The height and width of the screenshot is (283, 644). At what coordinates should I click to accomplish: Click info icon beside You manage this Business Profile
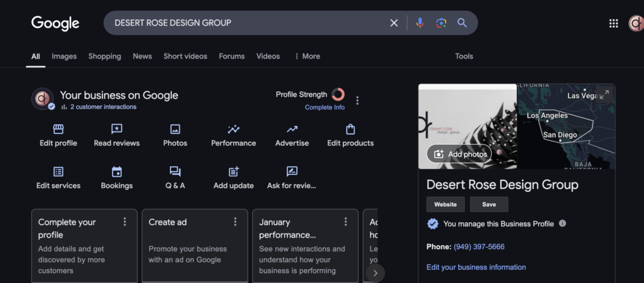pyautogui.click(x=563, y=223)
